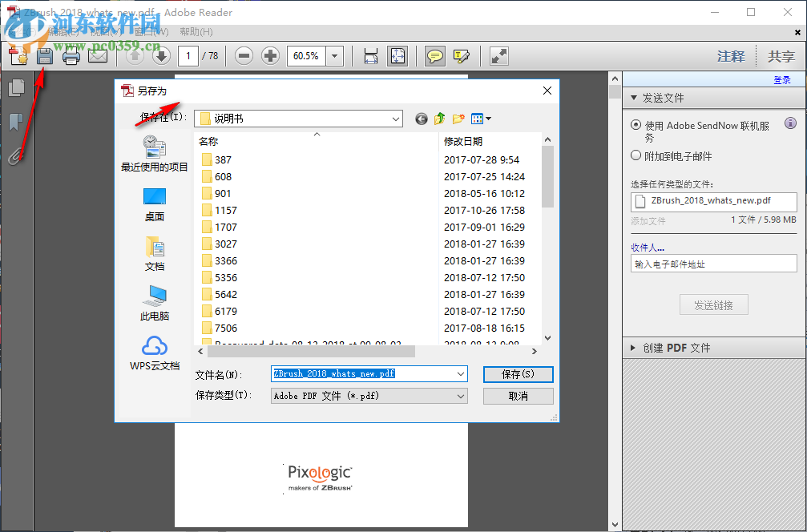Screen dimensions: 807x532
Task: Click the bookmarks panel icon
Action: click(x=16, y=122)
